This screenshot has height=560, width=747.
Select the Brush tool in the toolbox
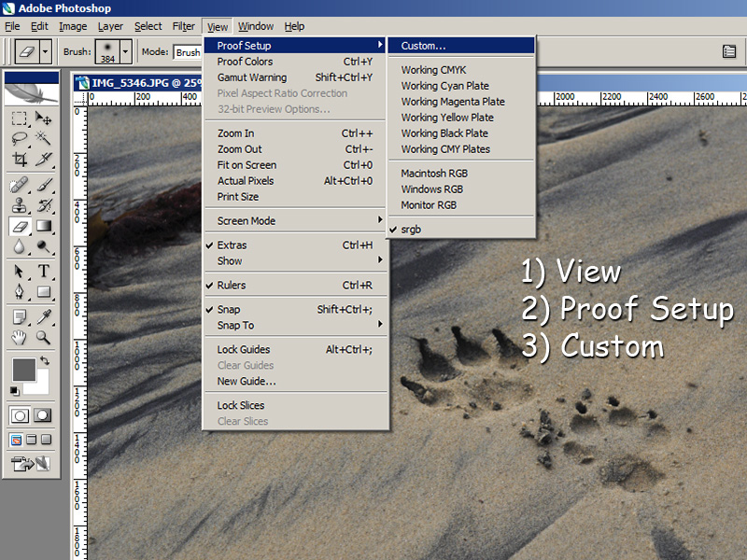[43, 185]
